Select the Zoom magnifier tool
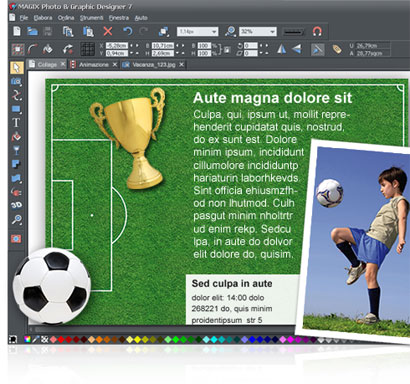The image size is (410, 384). pos(16,219)
